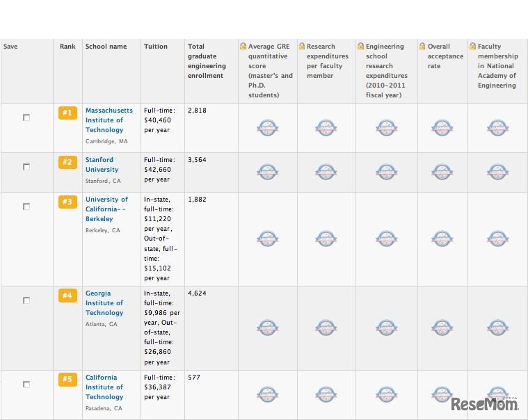Click the #4 rank badge

[67, 296]
